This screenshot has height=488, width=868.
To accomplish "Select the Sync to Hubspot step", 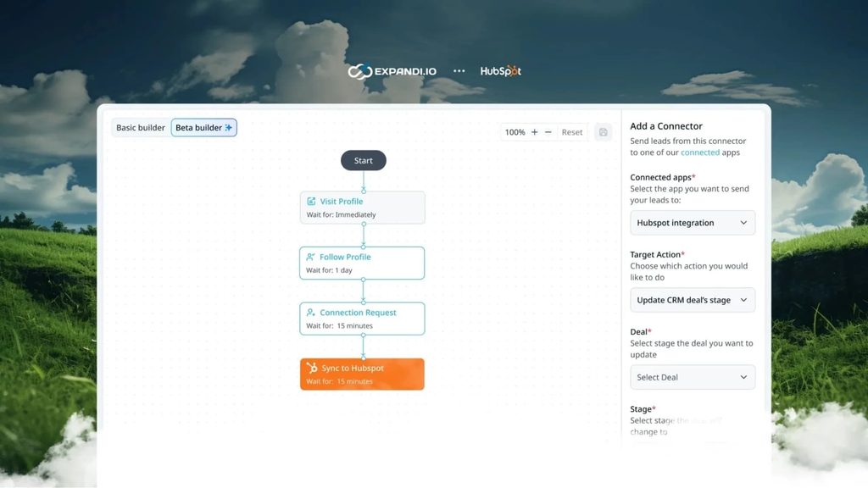I will [x=362, y=374].
